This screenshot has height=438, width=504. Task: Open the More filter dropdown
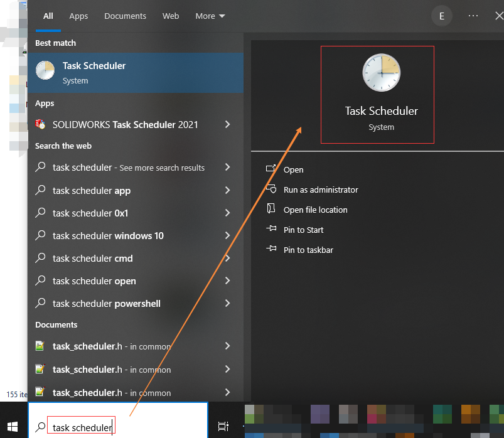pyautogui.click(x=210, y=16)
